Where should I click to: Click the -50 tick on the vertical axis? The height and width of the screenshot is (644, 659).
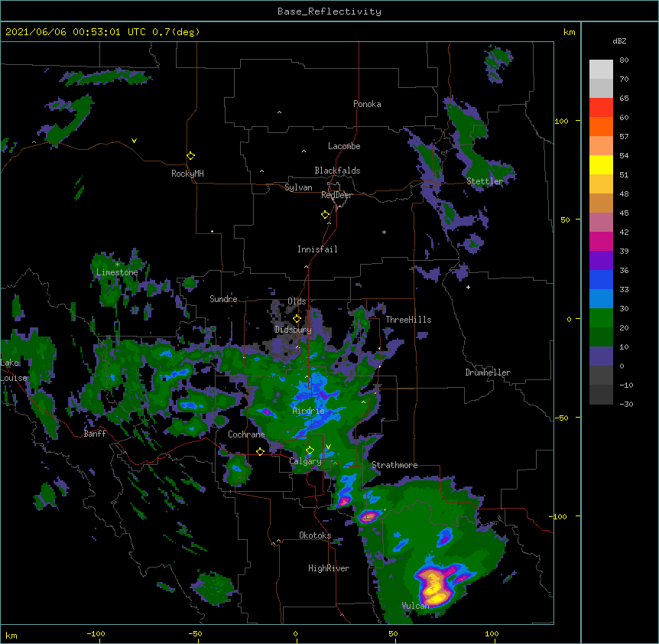point(561,418)
